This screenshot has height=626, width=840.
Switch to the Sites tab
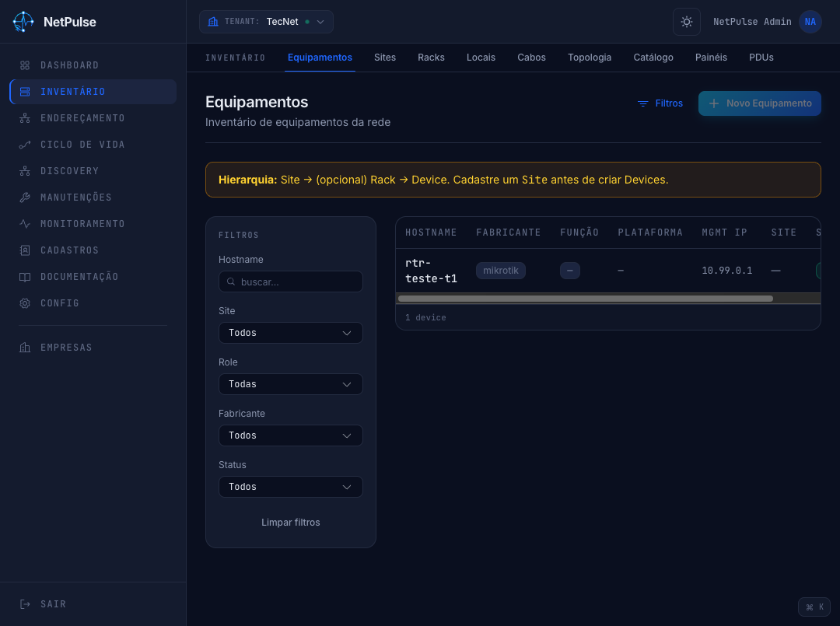[385, 58]
